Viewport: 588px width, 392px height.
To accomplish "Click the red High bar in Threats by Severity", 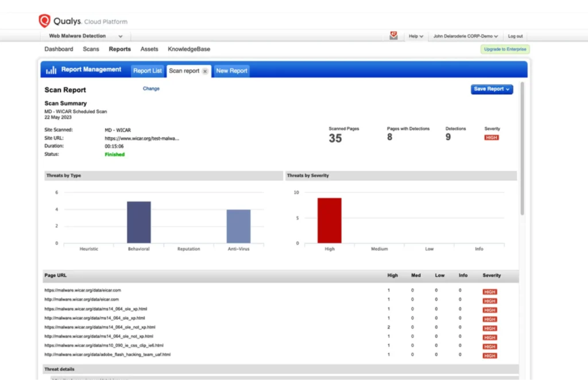I will [x=329, y=220].
